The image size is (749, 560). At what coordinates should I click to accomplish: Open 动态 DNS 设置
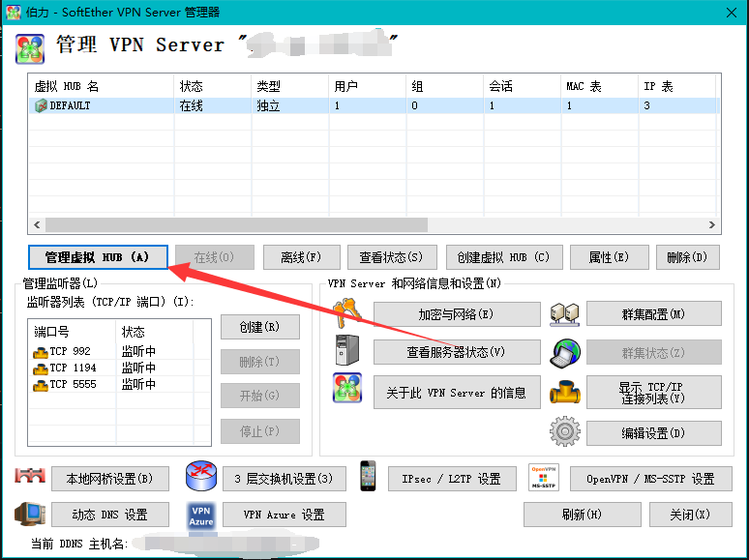(x=110, y=515)
